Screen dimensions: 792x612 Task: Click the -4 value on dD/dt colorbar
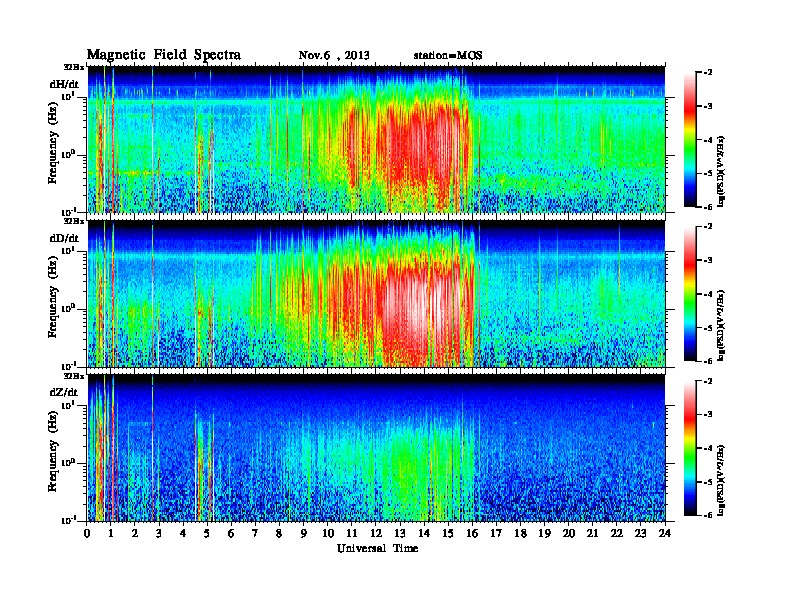point(708,294)
